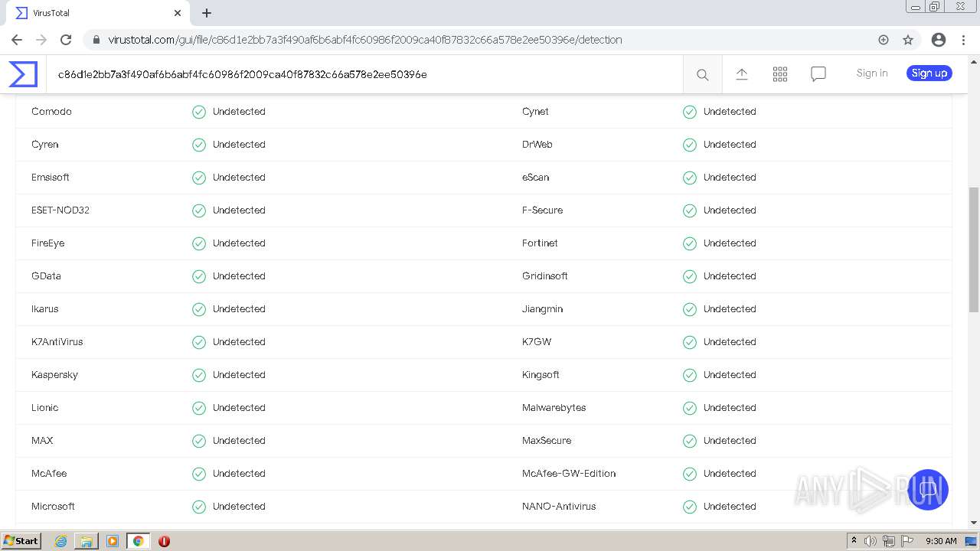Open the Windows Start menu
Screen dimensions: 980x551
pyautogui.click(x=21, y=540)
